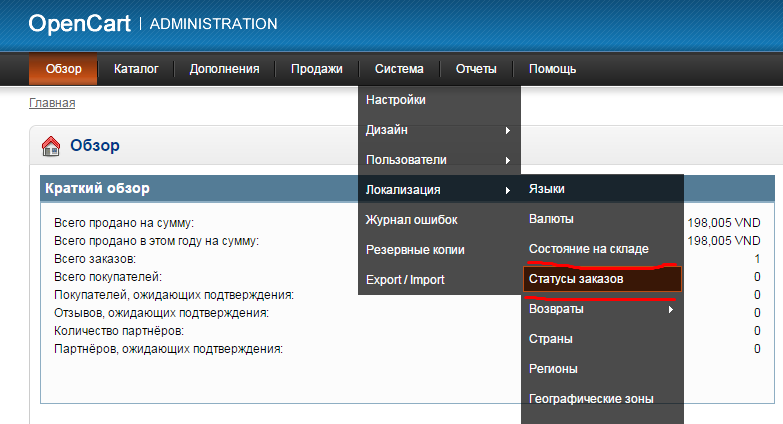Open Состояние на складе entry

click(x=602, y=249)
